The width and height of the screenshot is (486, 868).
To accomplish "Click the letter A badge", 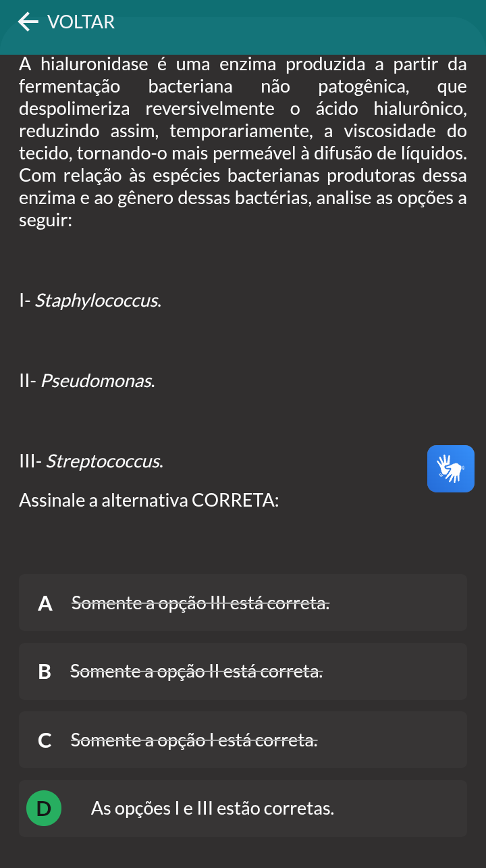I will (45, 603).
